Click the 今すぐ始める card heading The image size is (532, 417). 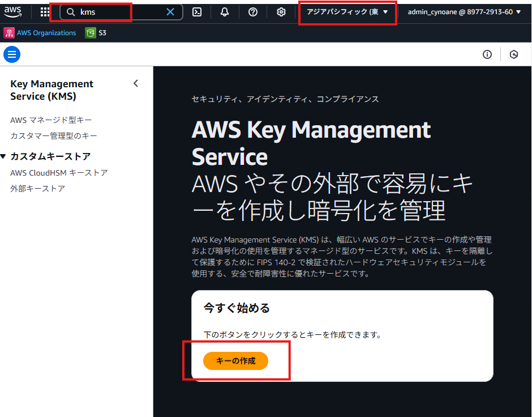[x=237, y=308]
